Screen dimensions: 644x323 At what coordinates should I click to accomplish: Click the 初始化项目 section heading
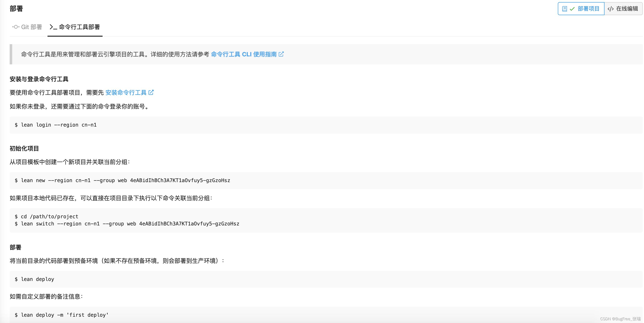(x=24, y=148)
